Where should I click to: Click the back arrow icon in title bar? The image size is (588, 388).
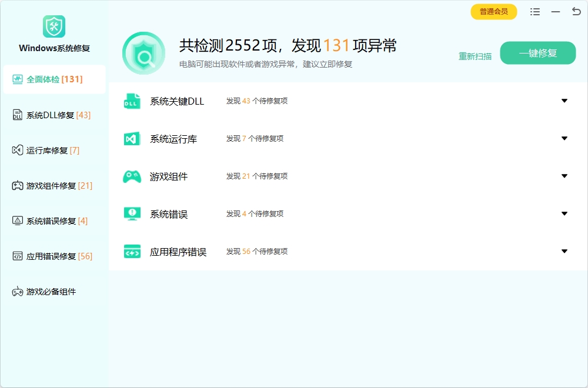coord(576,11)
